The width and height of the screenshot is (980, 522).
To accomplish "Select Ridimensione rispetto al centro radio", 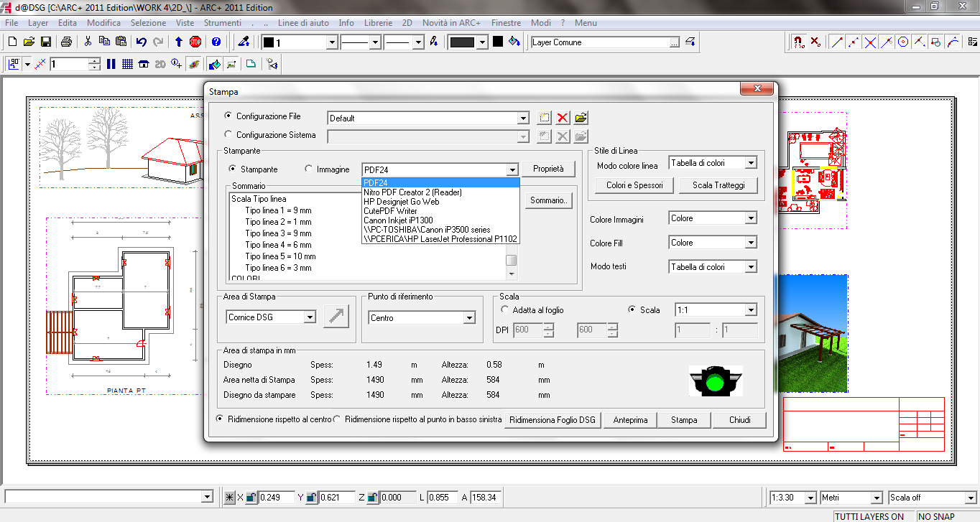I will tap(220, 419).
